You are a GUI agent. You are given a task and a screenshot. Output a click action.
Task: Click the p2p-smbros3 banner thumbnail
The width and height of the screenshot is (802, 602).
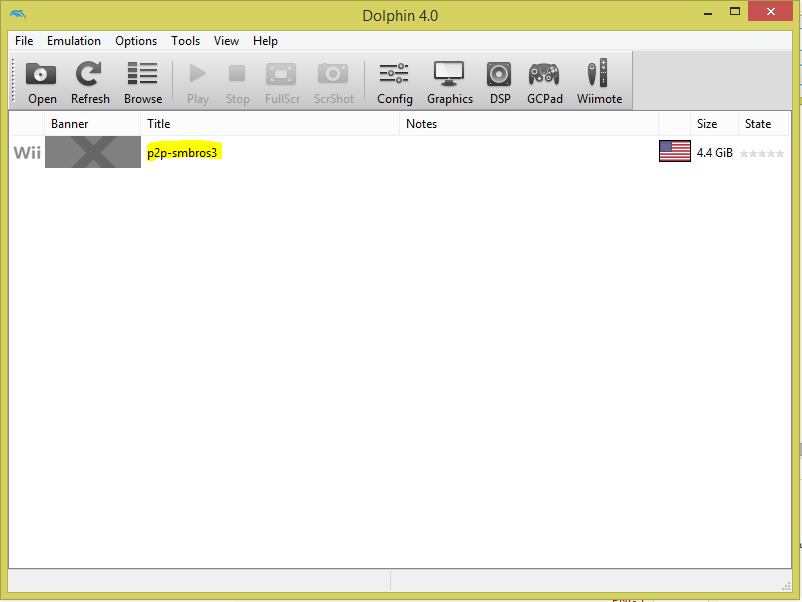[93, 152]
